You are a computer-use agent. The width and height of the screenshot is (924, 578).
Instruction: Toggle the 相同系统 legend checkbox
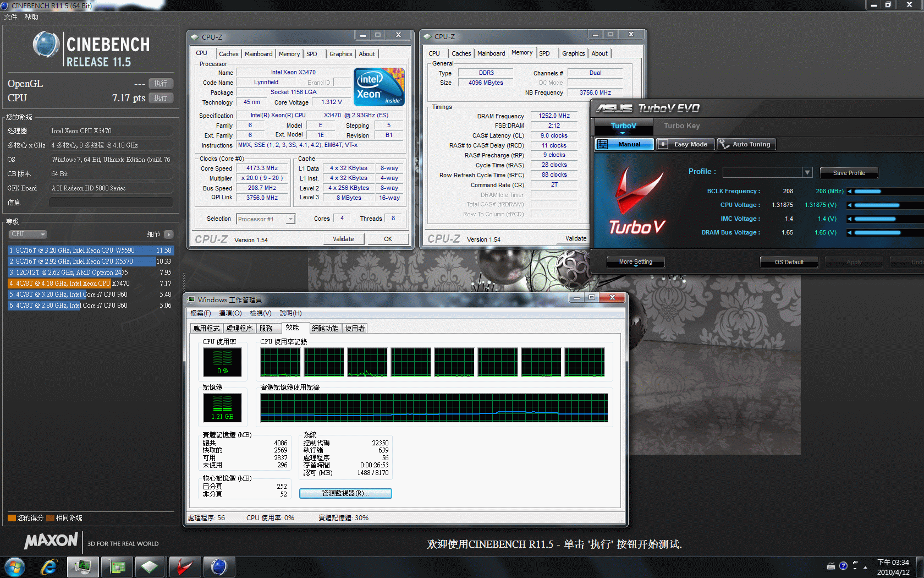click(x=50, y=518)
